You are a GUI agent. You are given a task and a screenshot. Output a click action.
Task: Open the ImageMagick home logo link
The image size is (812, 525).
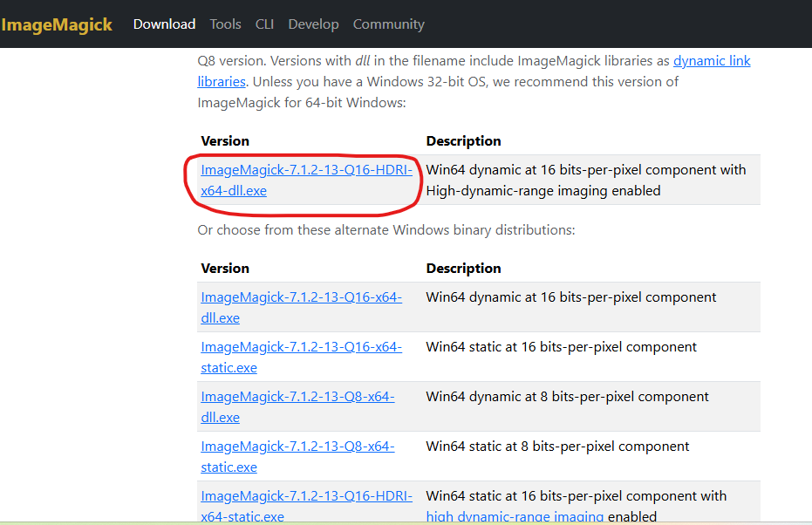57,24
